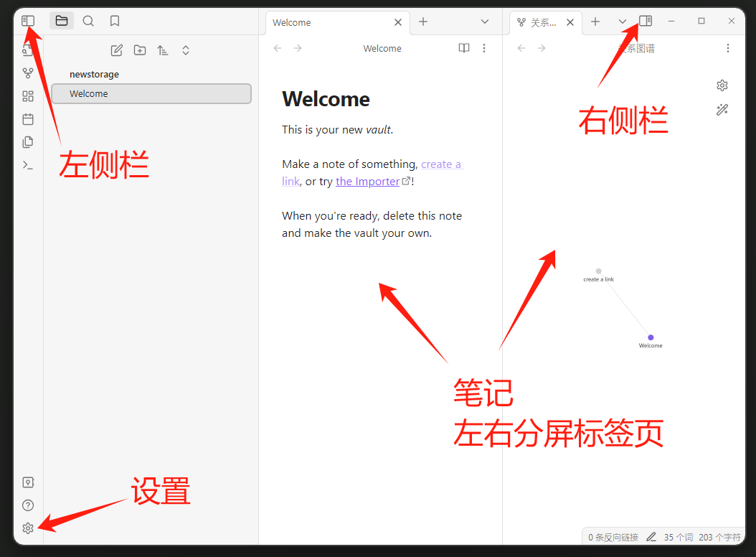Toggle the left sidebar
The height and width of the screenshot is (557, 756).
pos(28,21)
